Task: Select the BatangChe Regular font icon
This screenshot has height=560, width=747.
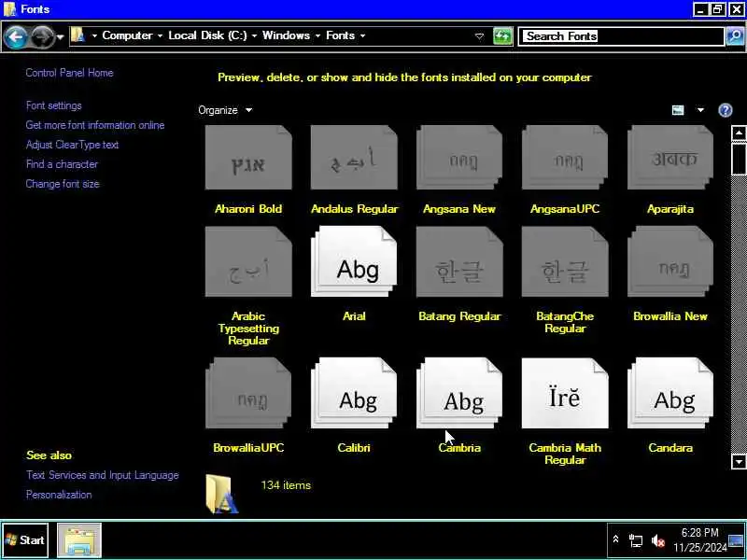Action: pyautogui.click(x=565, y=261)
